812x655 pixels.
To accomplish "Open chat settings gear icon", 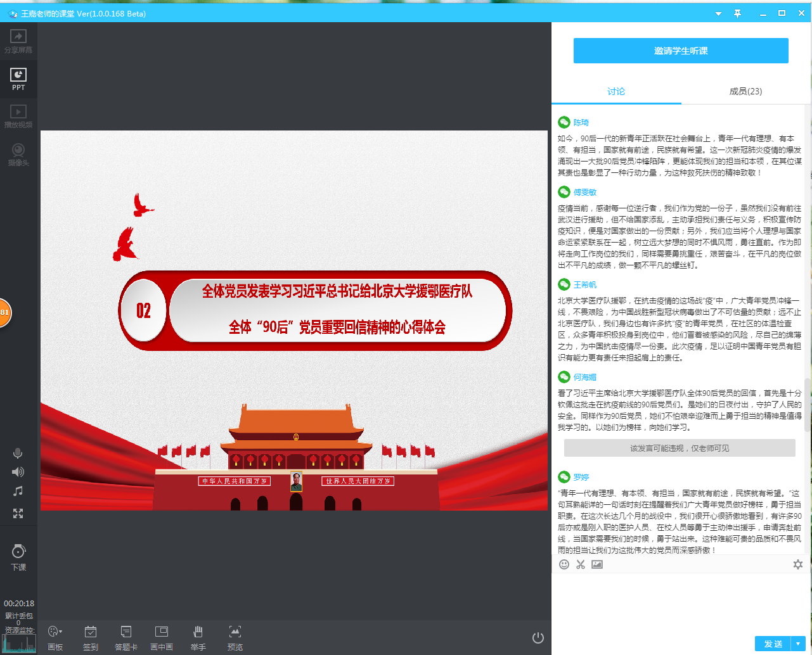I will (x=798, y=564).
